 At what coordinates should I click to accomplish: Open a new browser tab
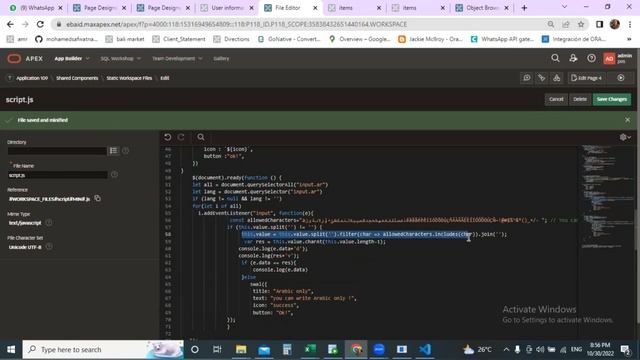coord(524,8)
